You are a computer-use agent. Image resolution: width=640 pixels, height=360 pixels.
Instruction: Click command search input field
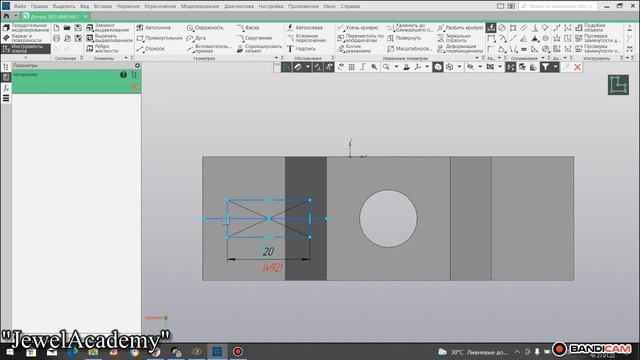[558, 6]
